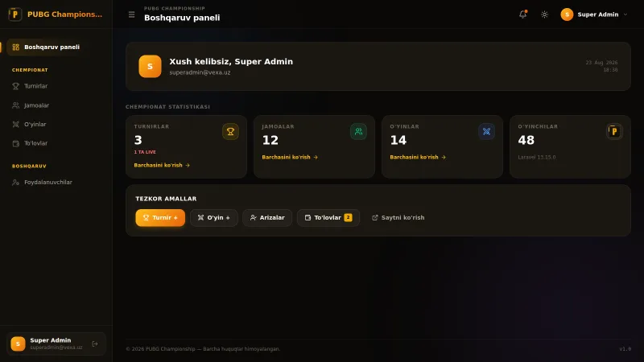This screenshot has height=362, width=644.
Task: Expand the Super Admin dropdown chevron
Action: coord(625,14)
